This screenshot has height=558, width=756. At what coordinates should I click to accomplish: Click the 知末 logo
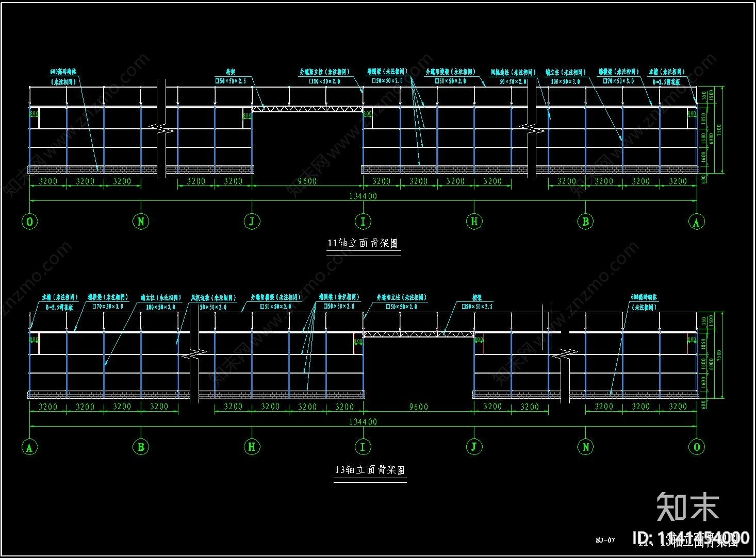click(x=687, y=506)
